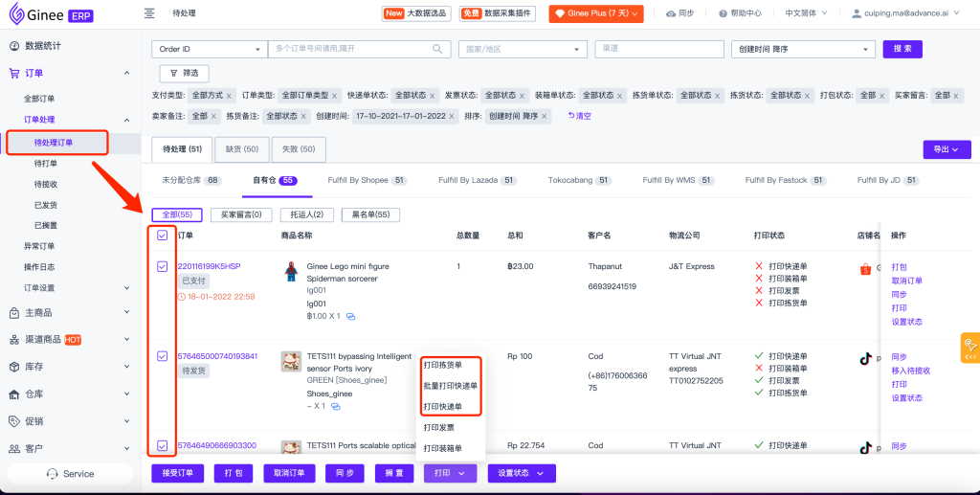The image size is (980, 495).
Task: Open the Order ID search type dropdown
Action: [210, 49]
